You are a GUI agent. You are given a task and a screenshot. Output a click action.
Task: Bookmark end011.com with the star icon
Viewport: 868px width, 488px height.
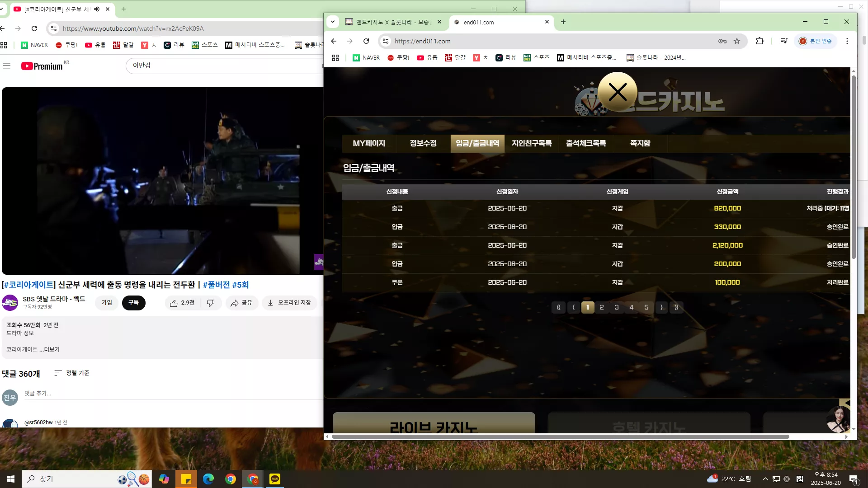737,41
